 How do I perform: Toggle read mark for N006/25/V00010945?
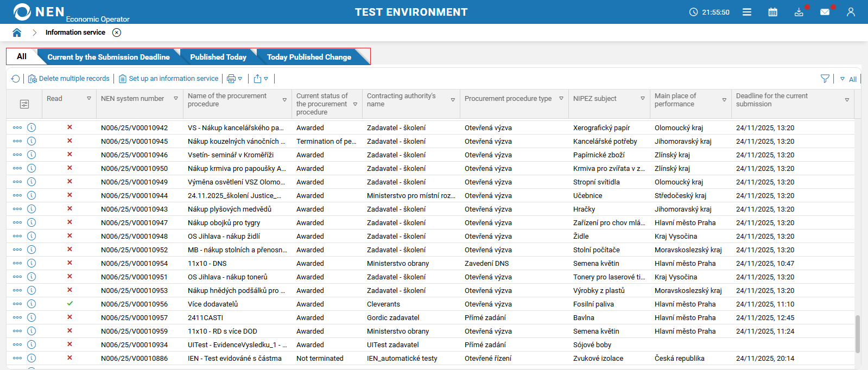click(x=69, y=141)
